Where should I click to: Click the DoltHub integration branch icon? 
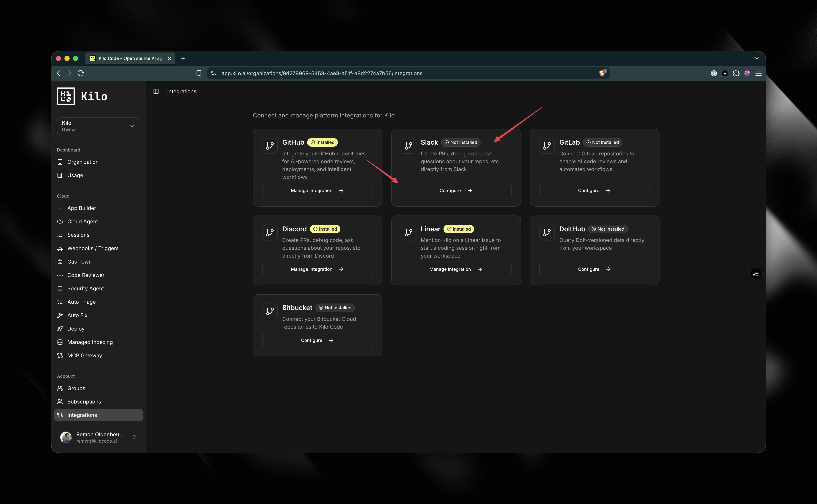[x=547, y=232]
